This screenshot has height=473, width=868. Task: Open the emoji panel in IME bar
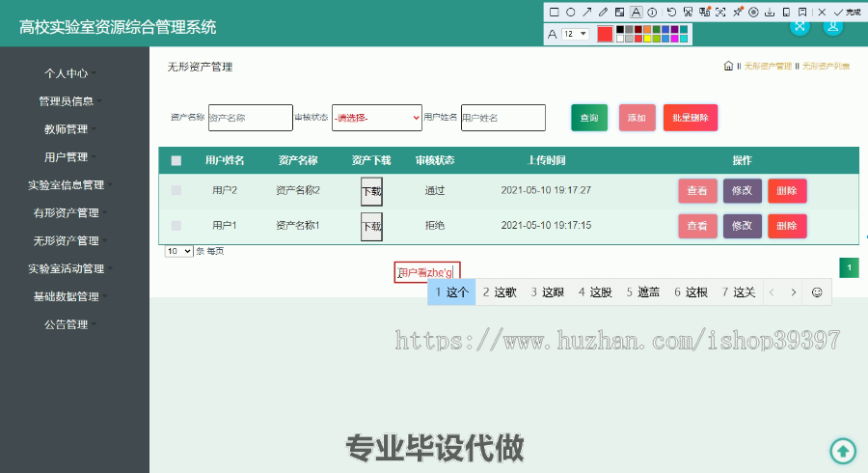[817, 292]
